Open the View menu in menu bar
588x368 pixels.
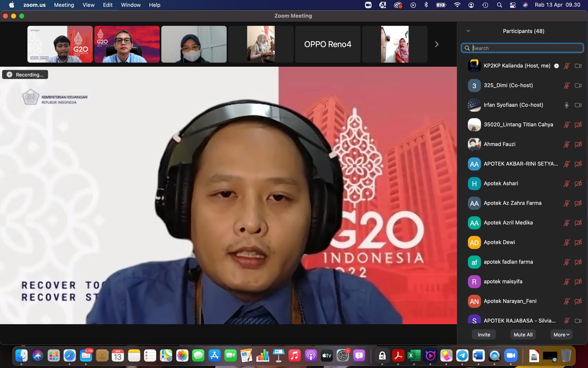pos(88,5)
